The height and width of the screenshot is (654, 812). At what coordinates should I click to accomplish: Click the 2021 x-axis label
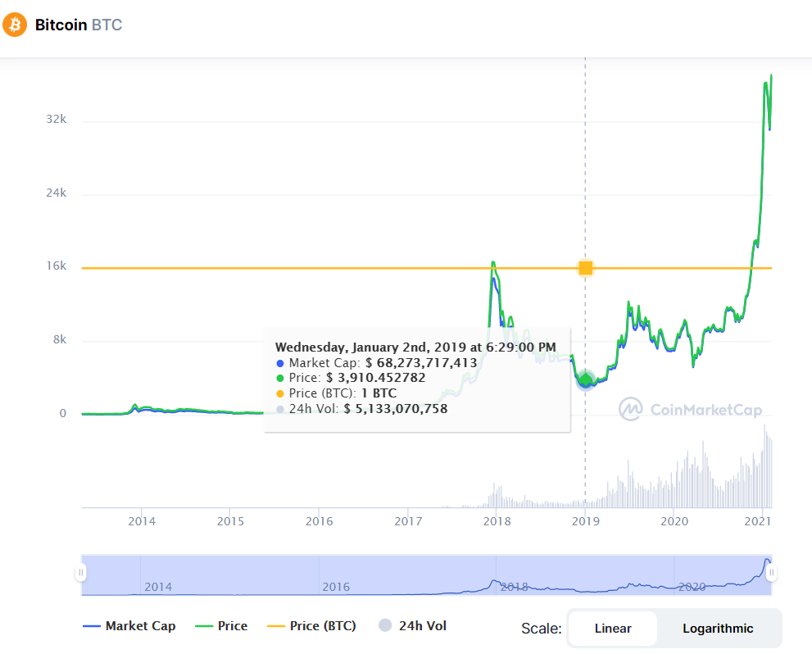[x=758, y=521]
